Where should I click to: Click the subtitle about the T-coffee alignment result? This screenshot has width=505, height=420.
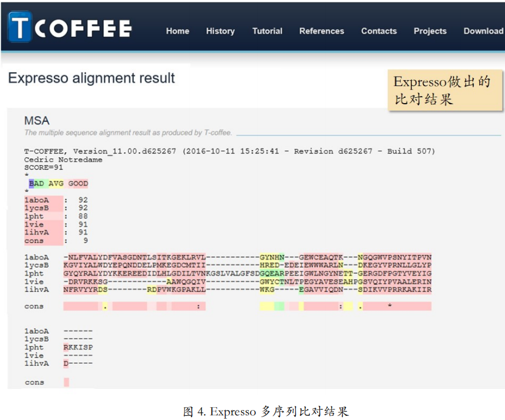[x=128, y=133]
